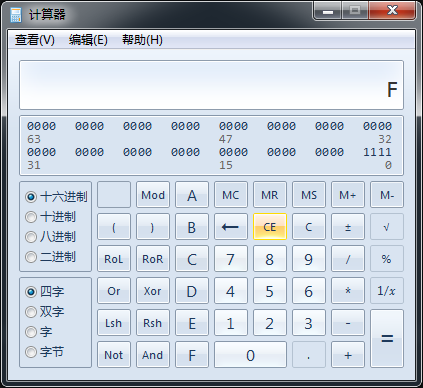
Task: Click the number 9 key
Action: tap(309, 259)
